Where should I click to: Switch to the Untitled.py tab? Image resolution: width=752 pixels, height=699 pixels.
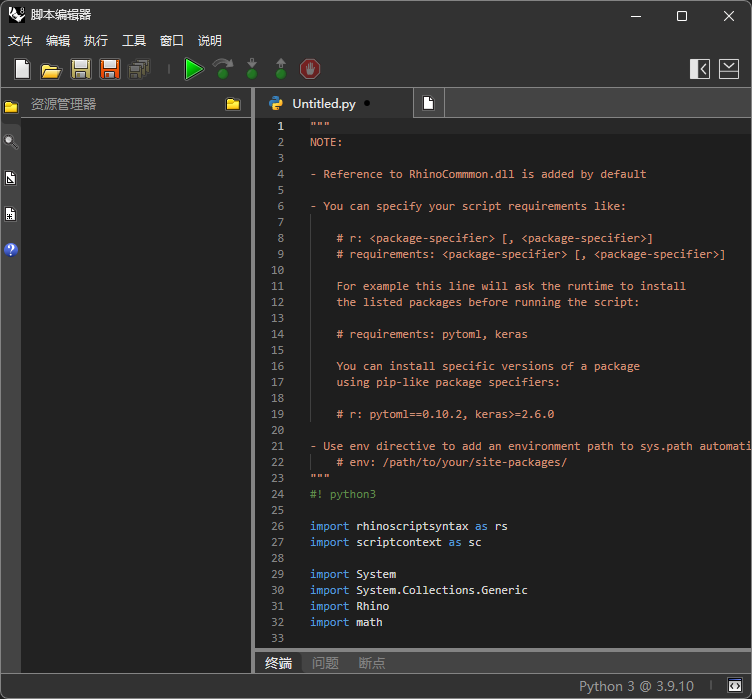[334, 103]
